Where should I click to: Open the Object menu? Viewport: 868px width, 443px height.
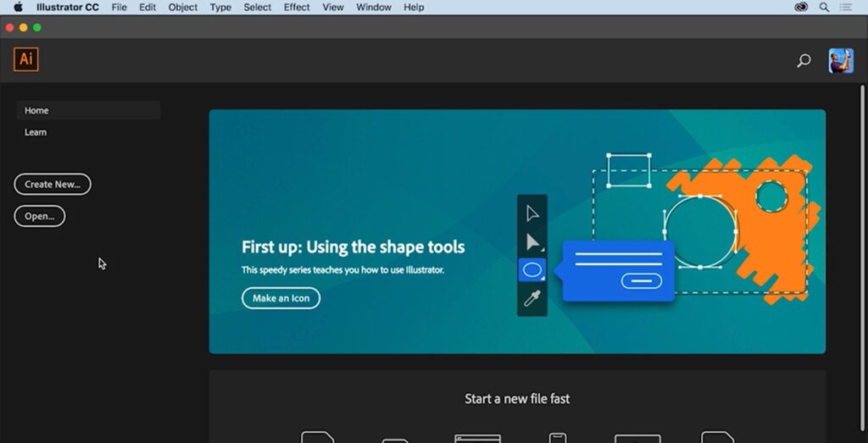tap(183, 7)
